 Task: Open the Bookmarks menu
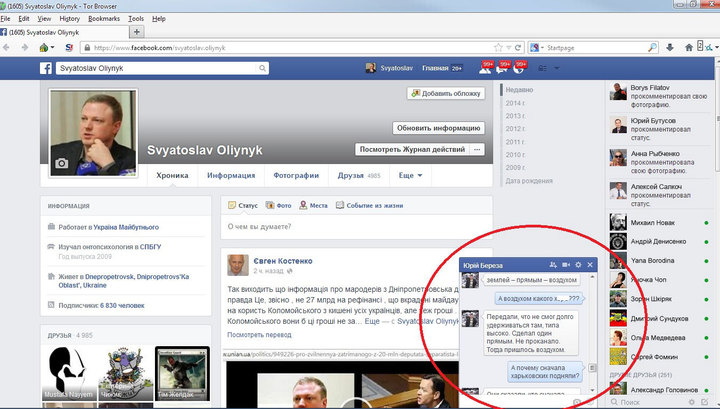tap(101, 18)
